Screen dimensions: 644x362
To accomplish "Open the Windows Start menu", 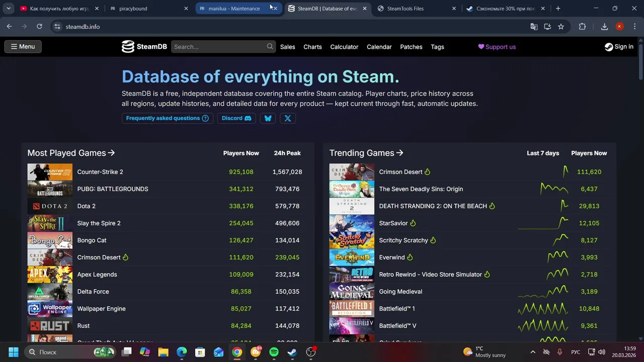I will click(14, 352).
